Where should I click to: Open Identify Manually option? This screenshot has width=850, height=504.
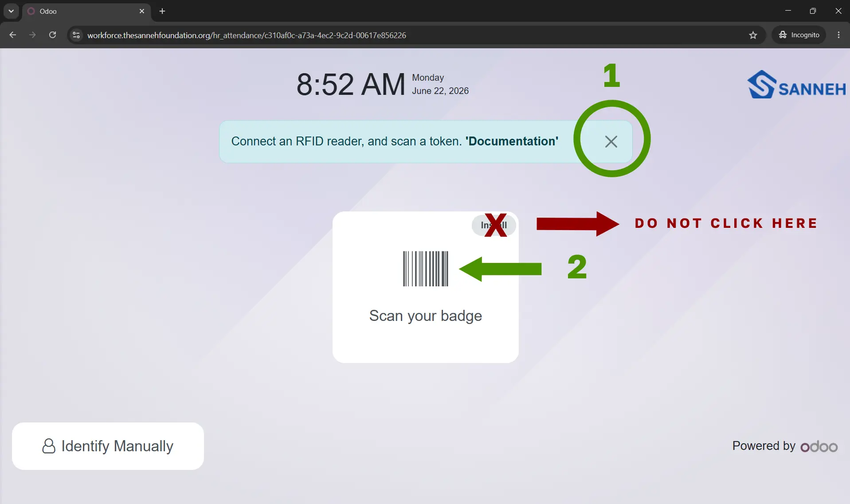(108, 446)
